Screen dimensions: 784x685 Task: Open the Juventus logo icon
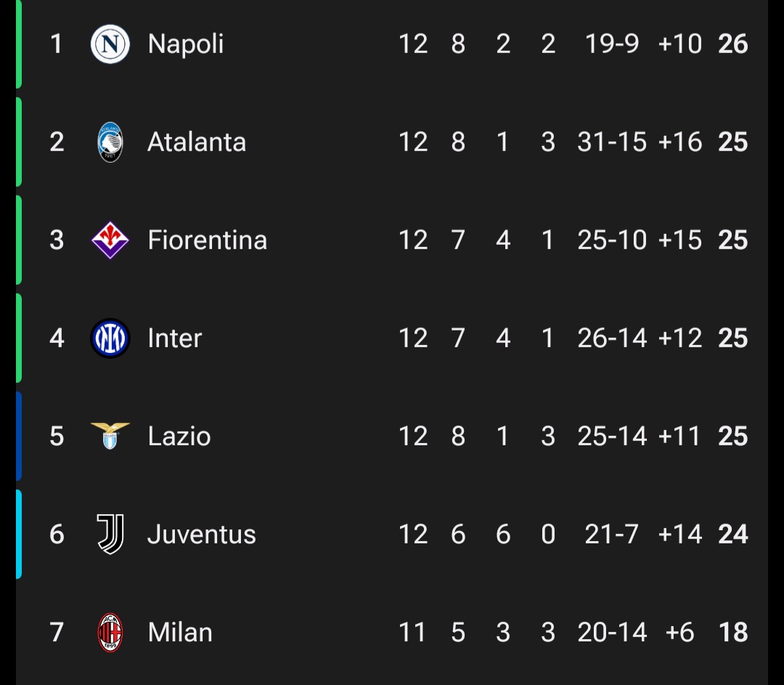110,534
